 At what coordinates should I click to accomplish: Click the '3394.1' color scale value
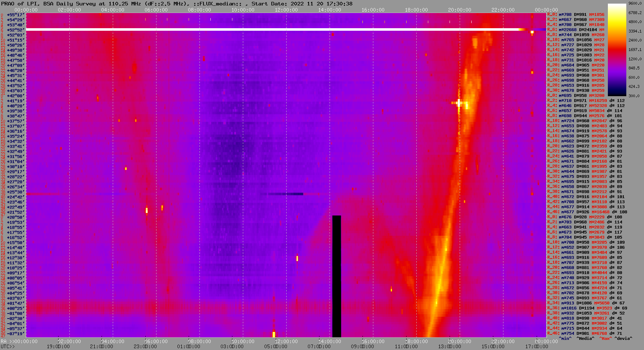coord(635,31)
